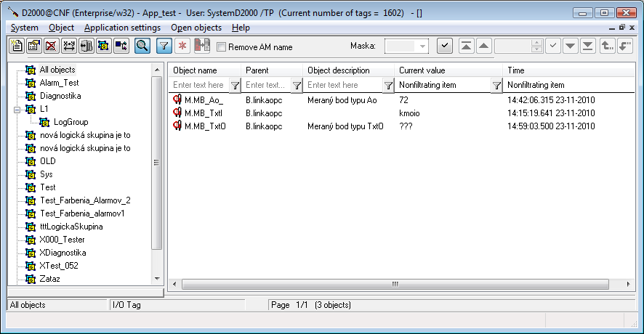The image size is (644, 334).
Task: Click the magnifying glass search icon
Action: point(142,46)
